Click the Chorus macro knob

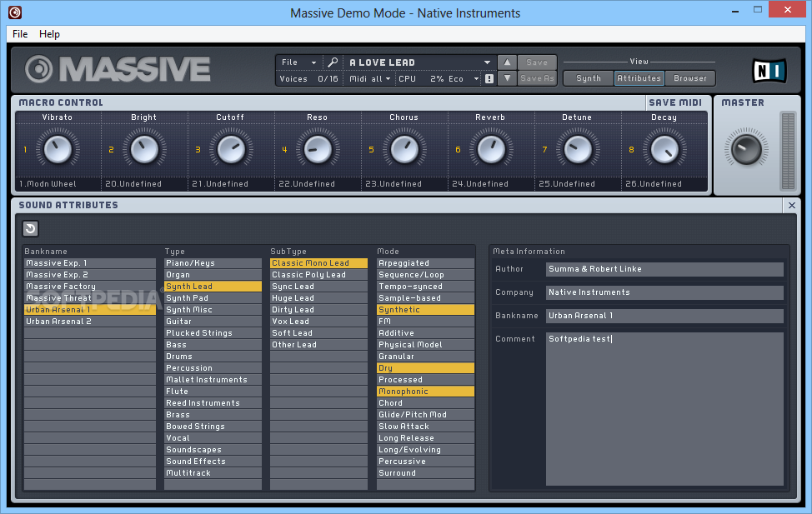click(x=404, y=150)
